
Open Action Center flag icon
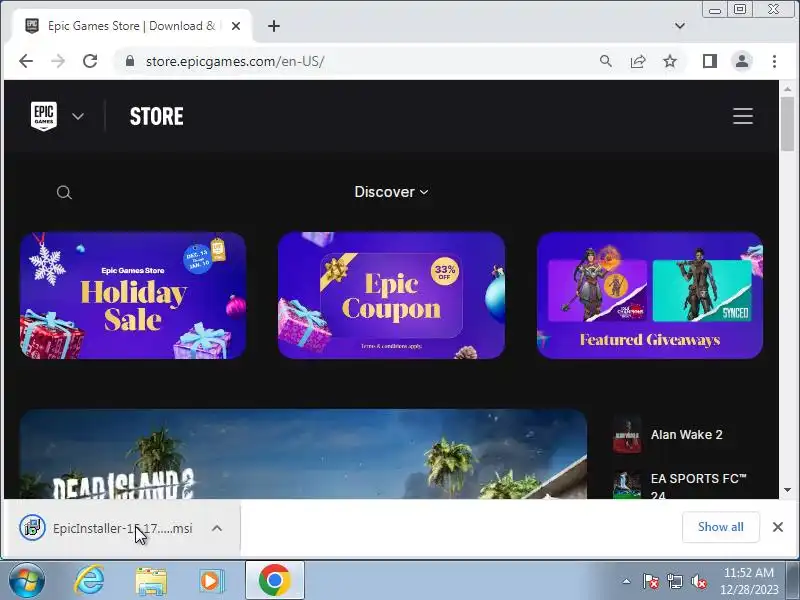tap(651, 581)
